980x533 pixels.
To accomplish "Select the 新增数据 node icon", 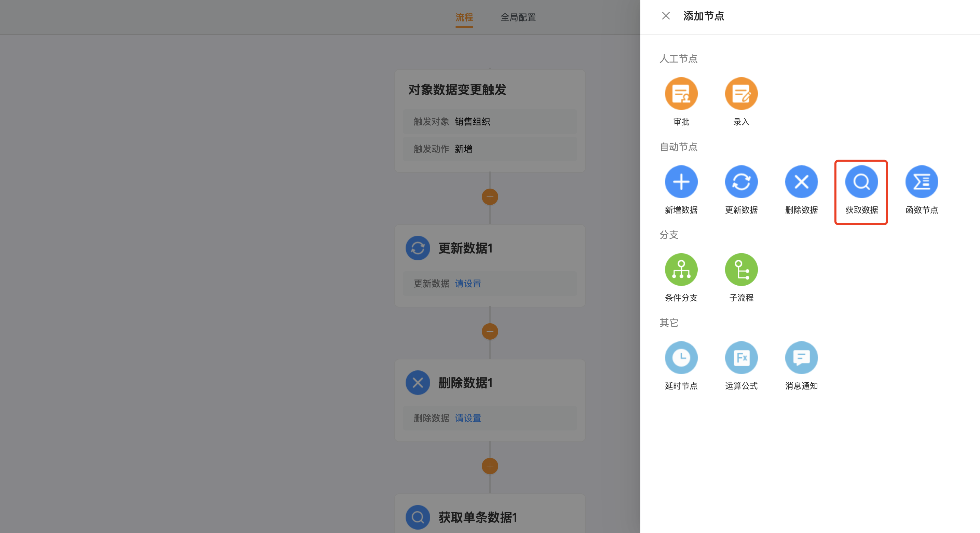I will click(681, 181).
